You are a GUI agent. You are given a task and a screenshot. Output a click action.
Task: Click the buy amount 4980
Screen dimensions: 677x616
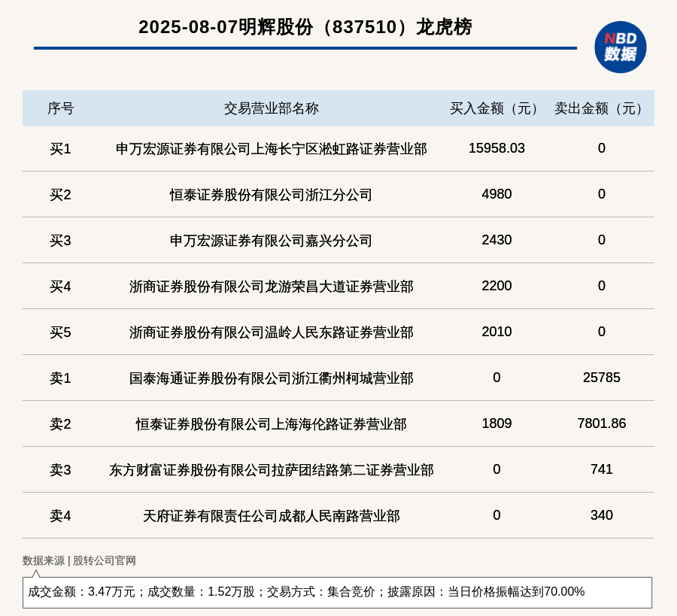[496, 194]
